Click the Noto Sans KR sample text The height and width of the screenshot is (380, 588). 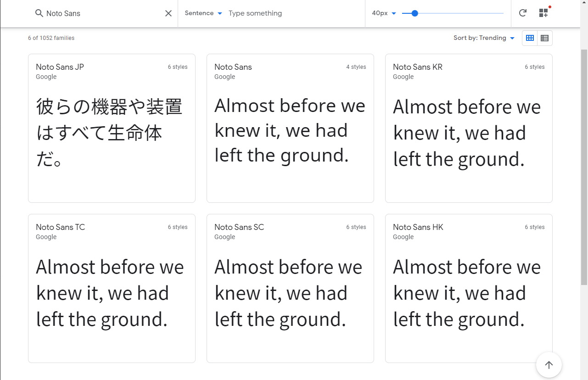467,133
